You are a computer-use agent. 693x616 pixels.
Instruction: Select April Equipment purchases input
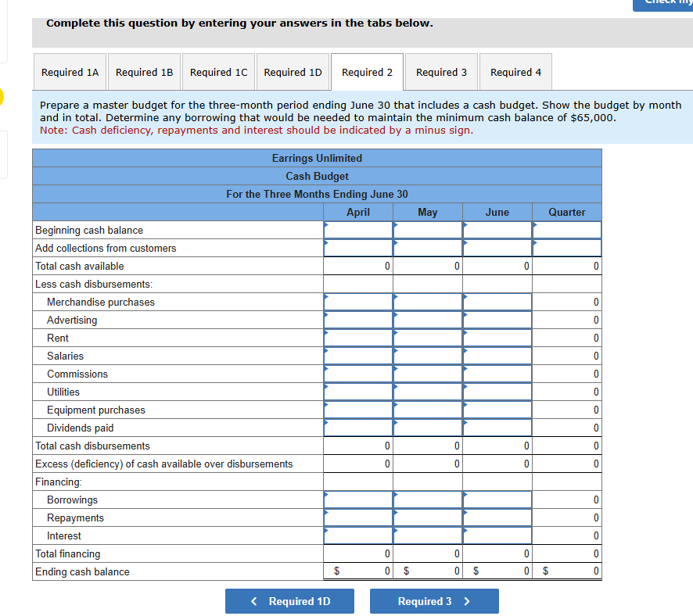click(x=358, y=410)
